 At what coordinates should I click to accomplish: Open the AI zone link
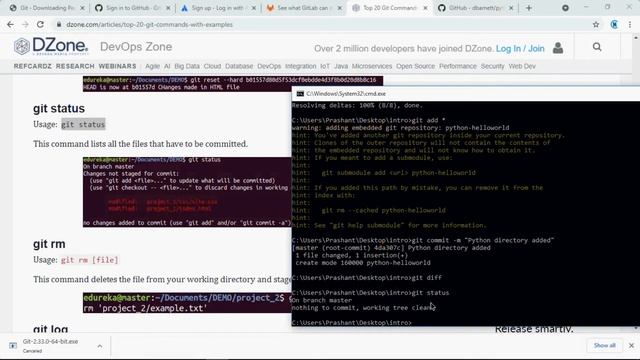[x=167, y=66]
